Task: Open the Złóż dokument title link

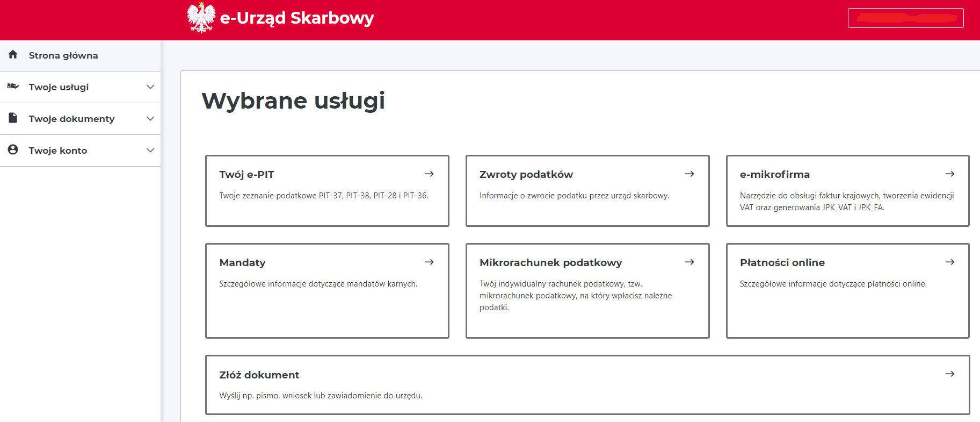Action: [259, 375]
